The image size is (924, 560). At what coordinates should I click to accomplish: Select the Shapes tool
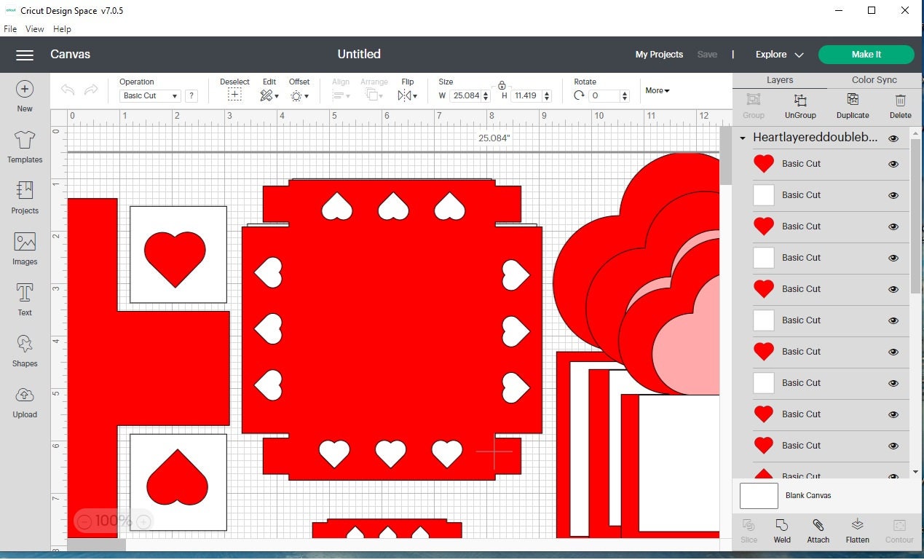[x=25, y=350]
